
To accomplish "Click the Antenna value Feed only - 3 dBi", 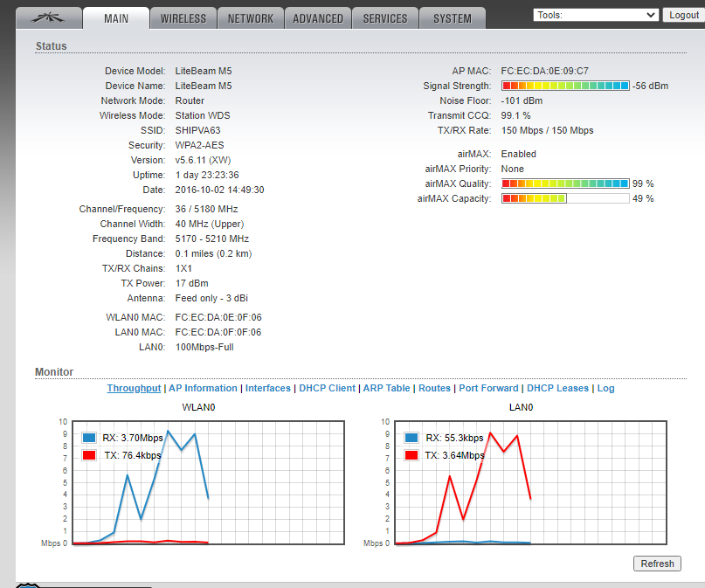I will coord(211,298).
